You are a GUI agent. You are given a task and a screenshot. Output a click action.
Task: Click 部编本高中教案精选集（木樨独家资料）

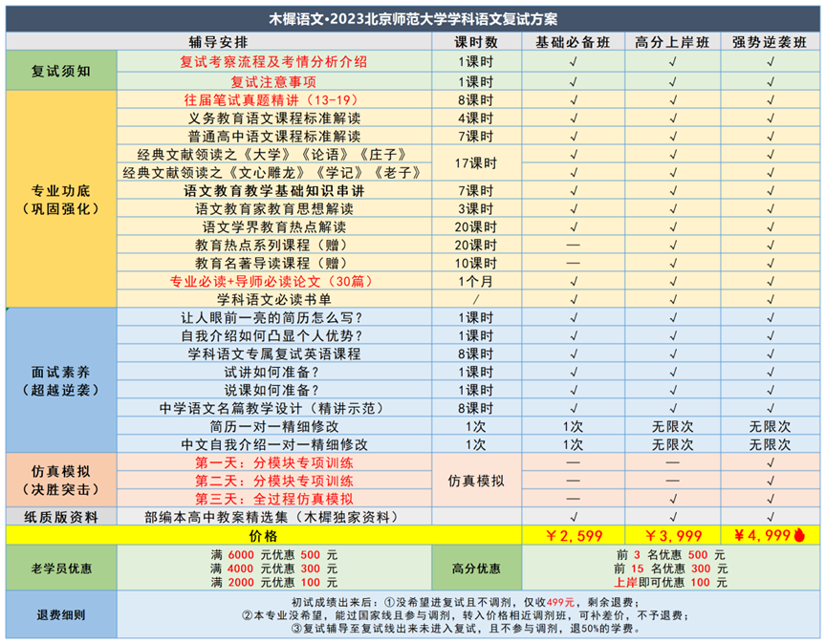274,517
